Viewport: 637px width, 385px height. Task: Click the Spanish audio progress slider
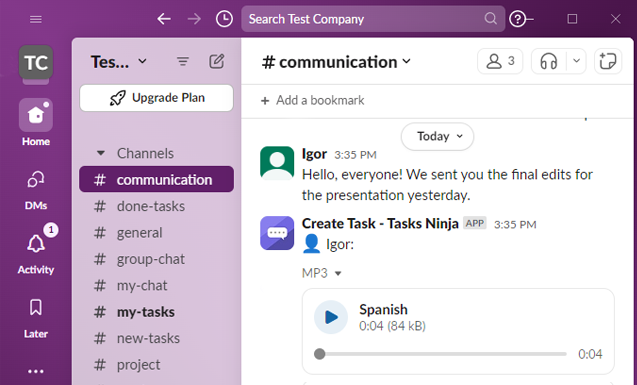click(440, 354)
